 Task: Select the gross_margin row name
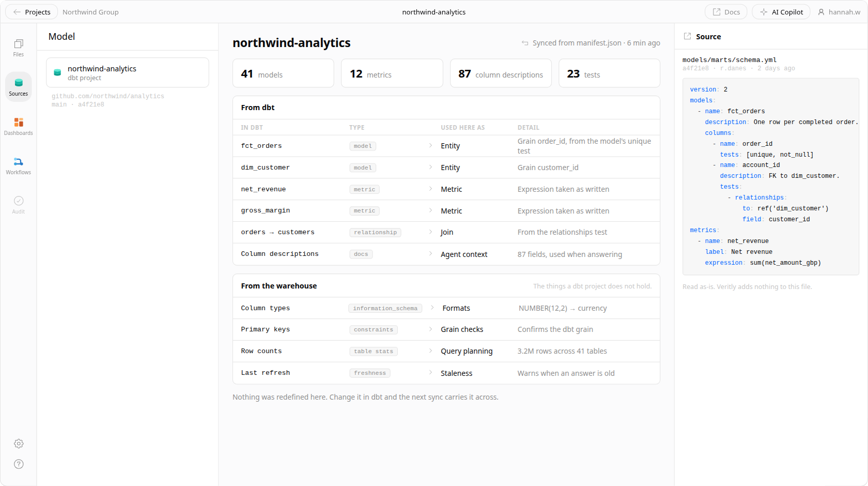(266, 210)
